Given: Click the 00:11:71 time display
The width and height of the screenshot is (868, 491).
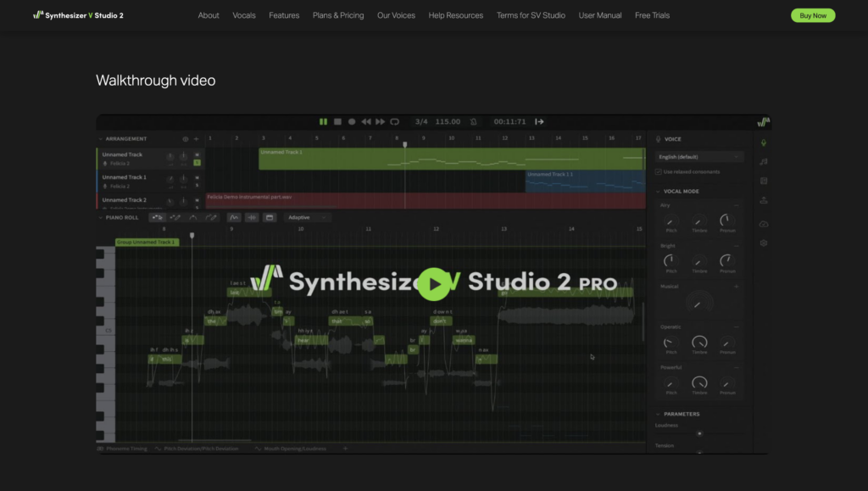Looking at the screenshot, I should (509, 122).
